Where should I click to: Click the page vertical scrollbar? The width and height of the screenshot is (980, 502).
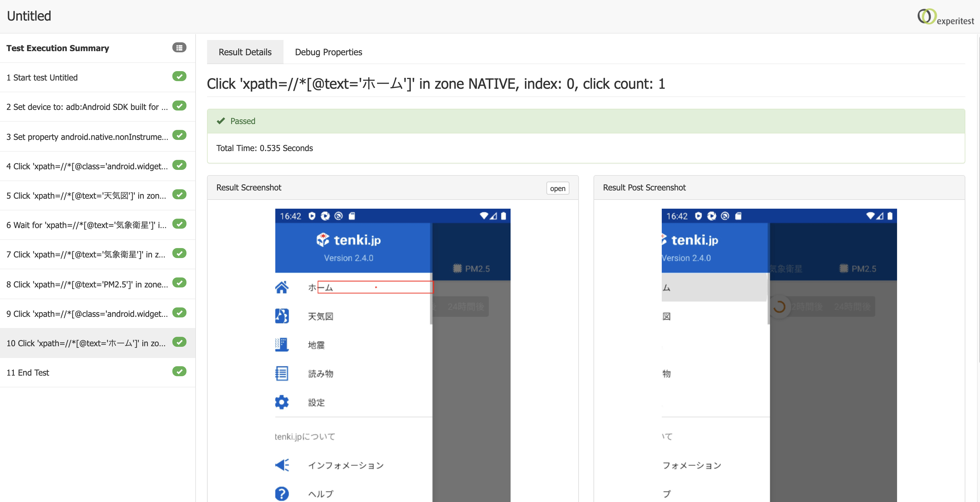pyautogui.click(x=978, y=198)
